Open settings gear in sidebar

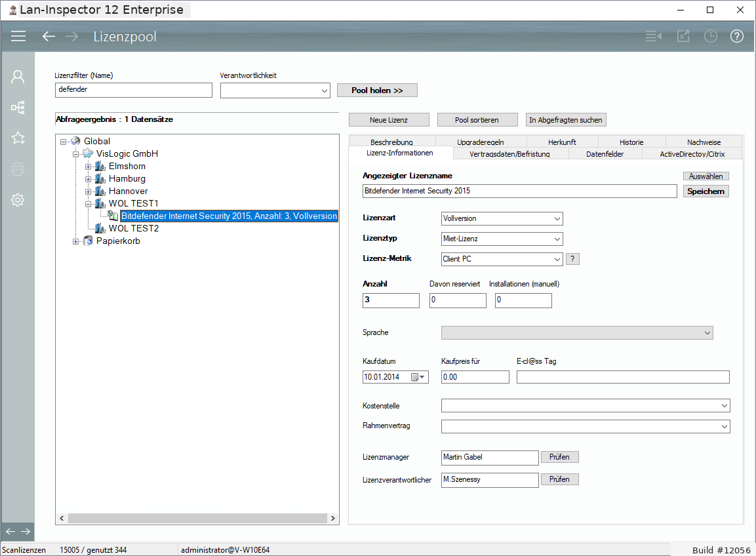click(18, 199)
